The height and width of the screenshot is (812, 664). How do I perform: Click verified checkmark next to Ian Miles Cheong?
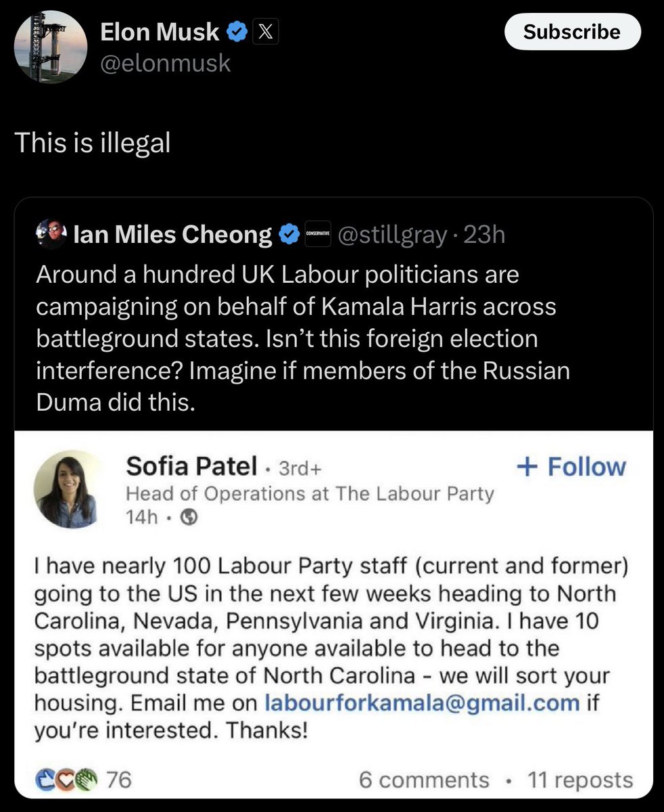coord(290,234)
